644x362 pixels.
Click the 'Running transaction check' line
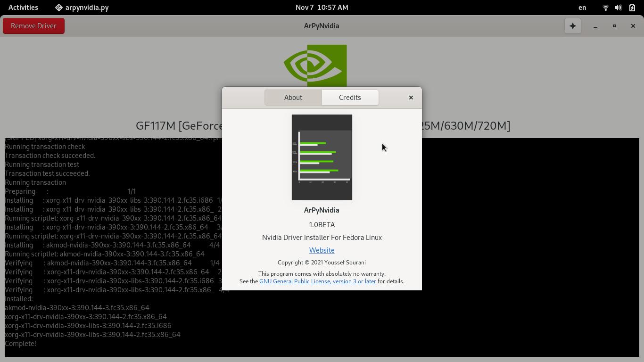pyautogui.click(x=45, y=147)
